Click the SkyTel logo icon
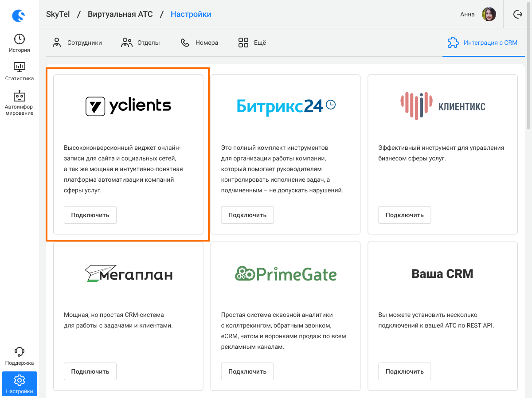532x398 pixels. pos(19,16)
